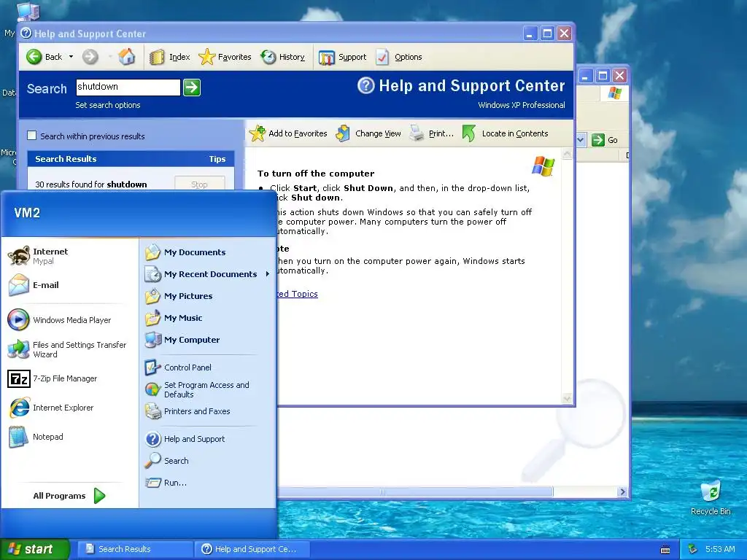Screen dimensions: 747x560
Task: Open My Pictures in Start menu
Action: click(x=207, y=296)
